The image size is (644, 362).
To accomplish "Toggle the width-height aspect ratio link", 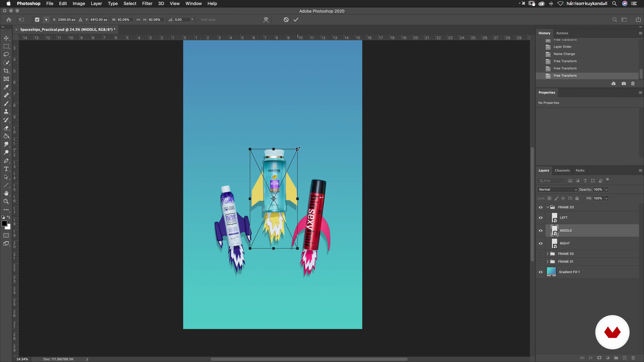I will coord(138,20).
